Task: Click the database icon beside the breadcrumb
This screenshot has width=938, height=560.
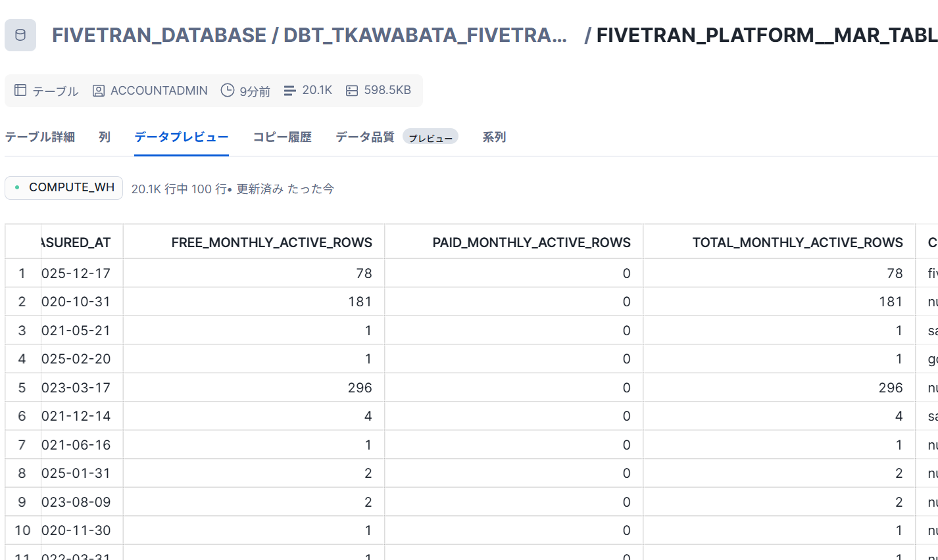Action: point(20,35)
